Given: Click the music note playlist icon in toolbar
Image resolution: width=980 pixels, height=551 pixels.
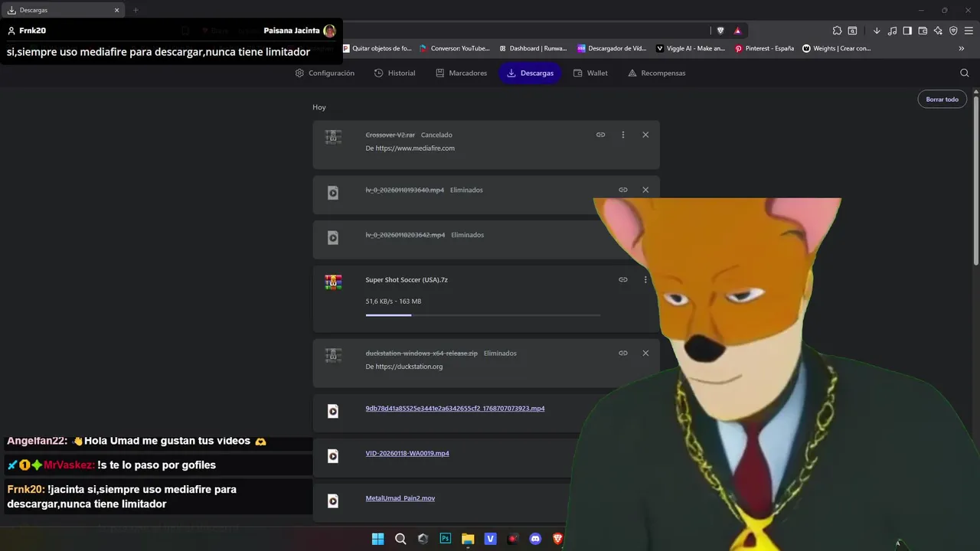Looking at the screenshot, I should [892, 31].
